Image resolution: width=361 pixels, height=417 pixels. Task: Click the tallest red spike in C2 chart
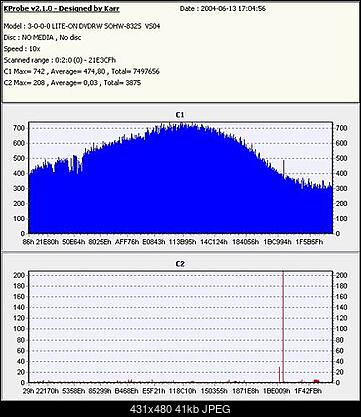(283, 327)
